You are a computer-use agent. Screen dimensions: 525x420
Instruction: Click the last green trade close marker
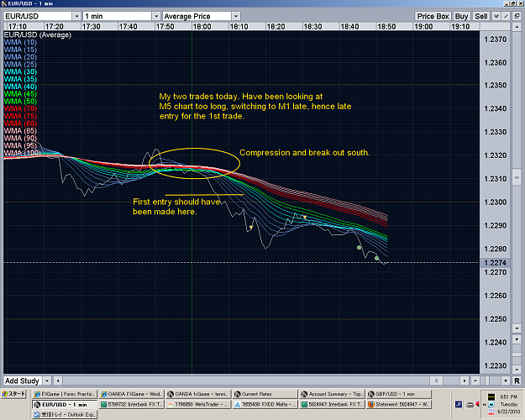(x=376, y=258)
